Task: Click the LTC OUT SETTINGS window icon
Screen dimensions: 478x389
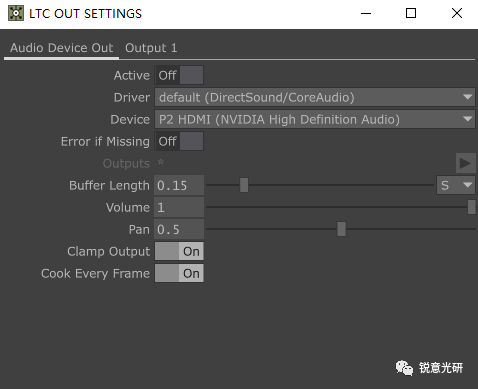Action: (x=16, y=13)
